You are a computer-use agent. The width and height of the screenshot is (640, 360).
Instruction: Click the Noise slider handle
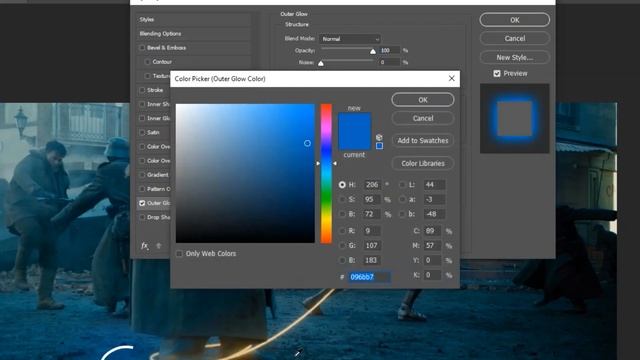pyautogui.click(x=321, y=63)
